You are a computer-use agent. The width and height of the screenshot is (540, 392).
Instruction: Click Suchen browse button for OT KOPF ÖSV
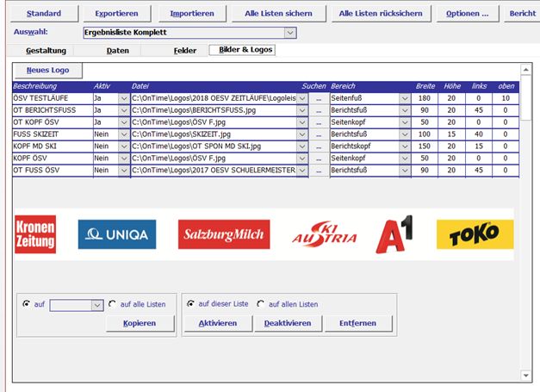pyautogui.click(x=319, y=122)
